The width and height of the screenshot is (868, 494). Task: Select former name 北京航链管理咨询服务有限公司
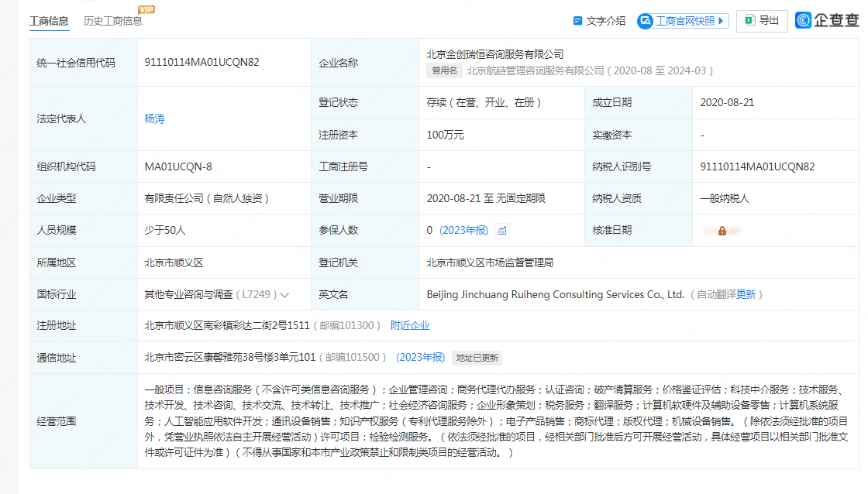[536, 70]
